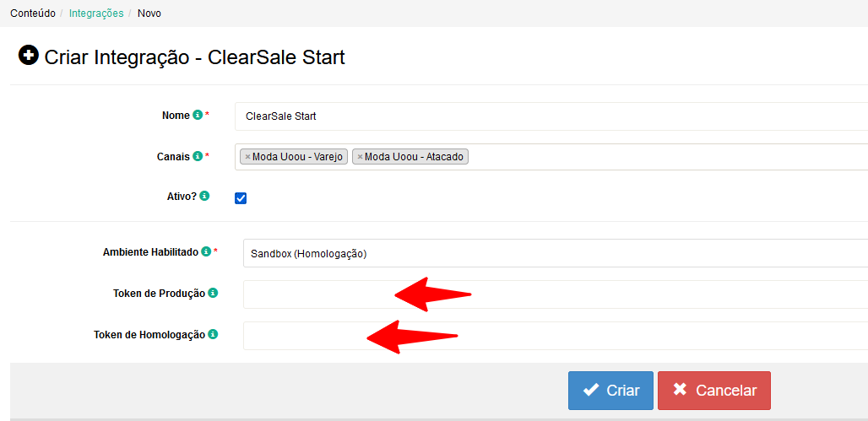Click the Conteúdo breadcrumb
Viewport: 868px width, 421px height.
point(33,13)
